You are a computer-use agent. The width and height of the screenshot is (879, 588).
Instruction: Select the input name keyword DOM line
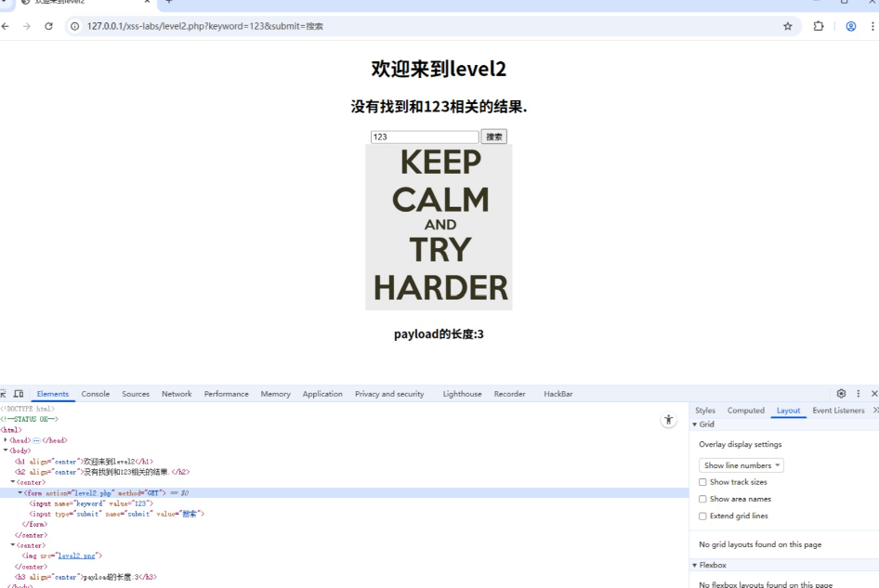coord(91,503)
